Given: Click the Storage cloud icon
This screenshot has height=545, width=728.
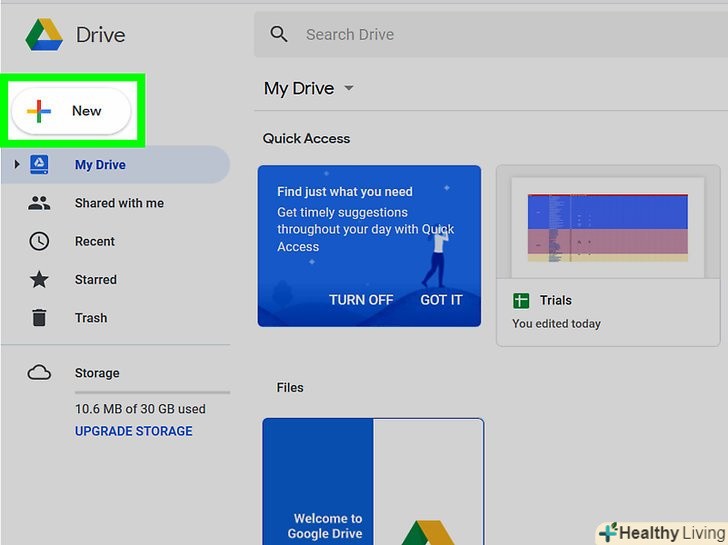Looking at the screenshot, I should tap(39, 373).
